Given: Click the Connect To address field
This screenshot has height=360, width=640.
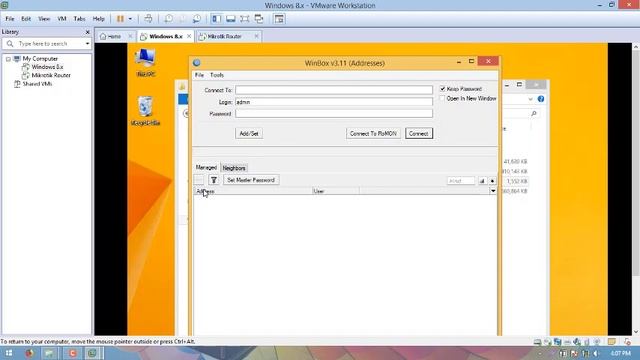Looking at the screenshot, I should click(x=334, y=90).
